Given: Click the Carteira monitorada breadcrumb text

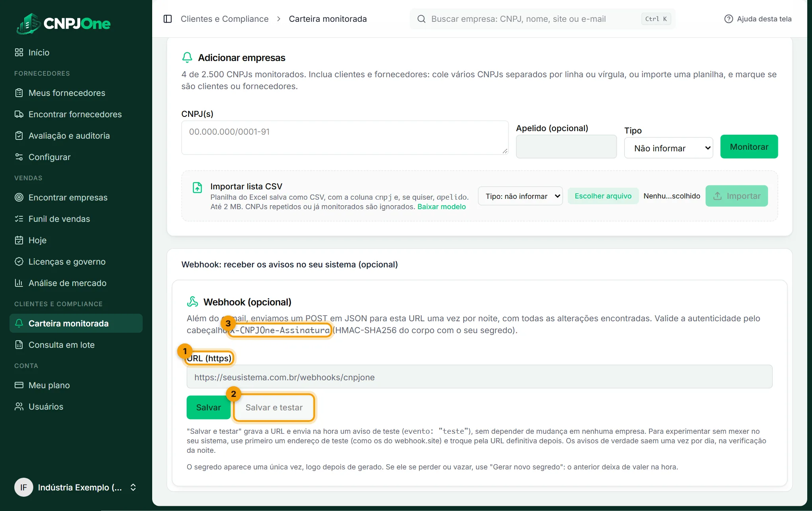Looking at the screenshot, I should click(328, 19).
